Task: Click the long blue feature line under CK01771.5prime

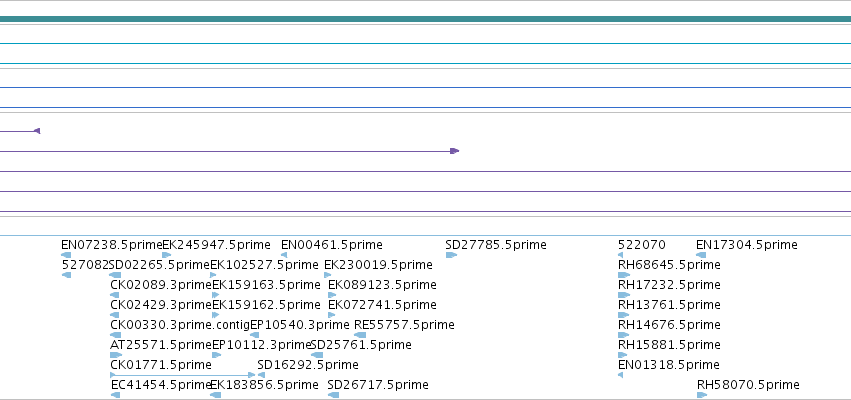Action: click(x=182, y=375)
